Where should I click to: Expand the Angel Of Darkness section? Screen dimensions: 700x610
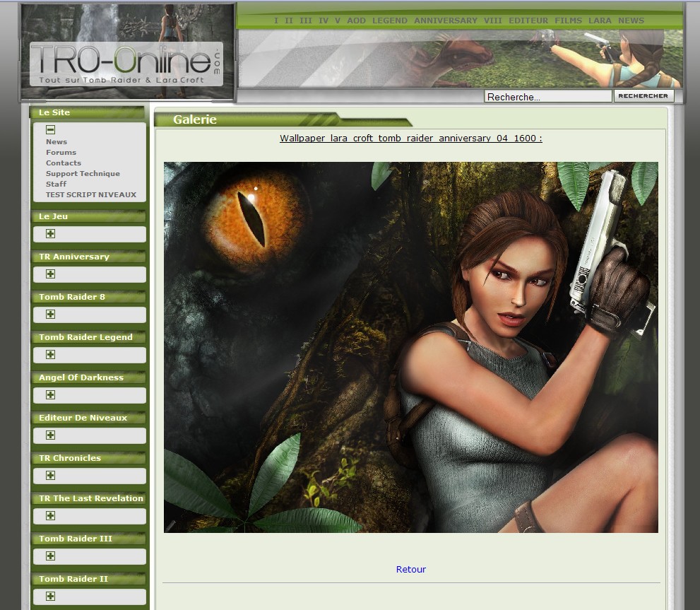tap(50, 394)
